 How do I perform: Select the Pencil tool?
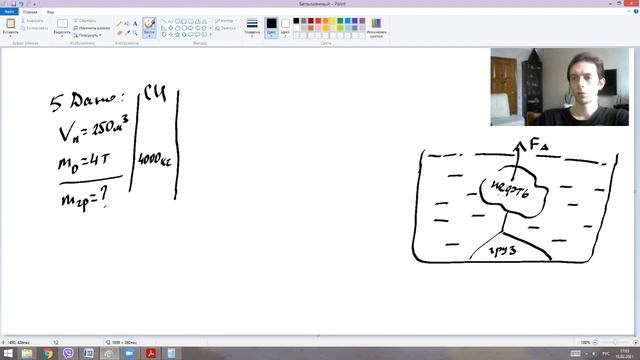click(x=120, y=24)
